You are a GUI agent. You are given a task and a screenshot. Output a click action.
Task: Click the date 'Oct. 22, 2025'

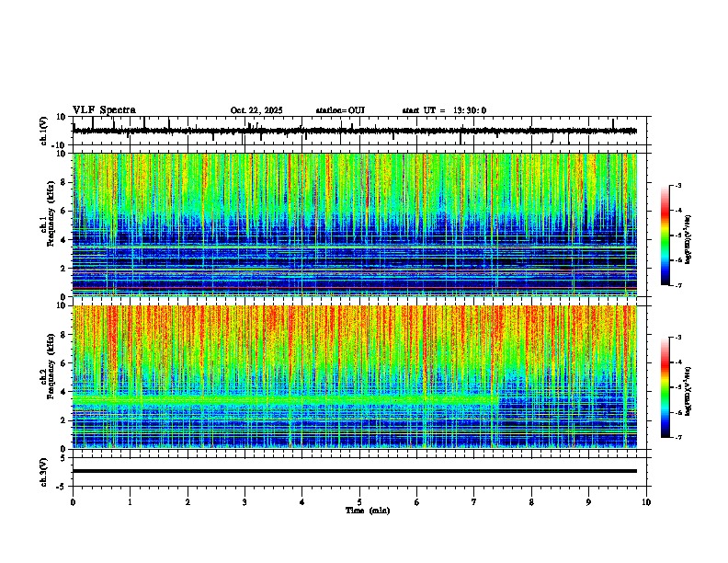click(256, 110)
